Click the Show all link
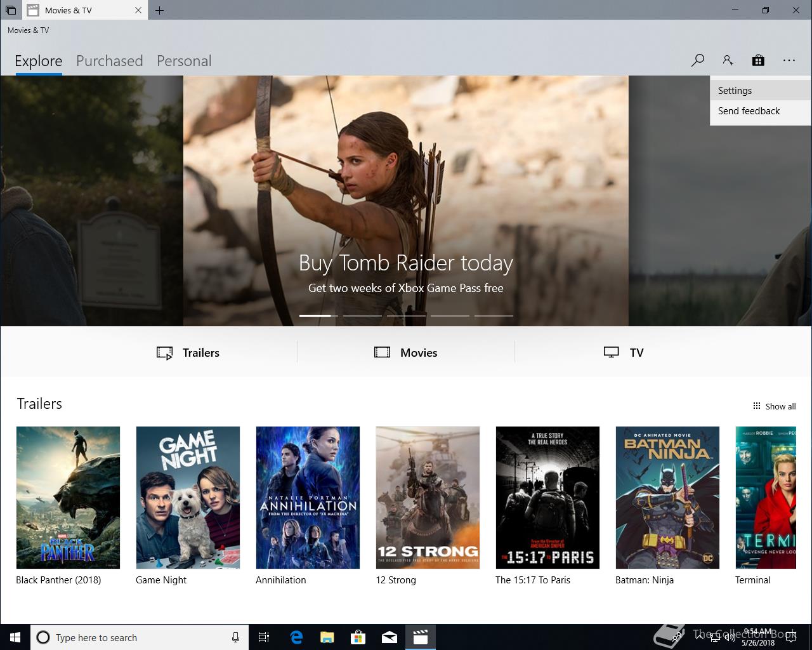 pos(780,406)
